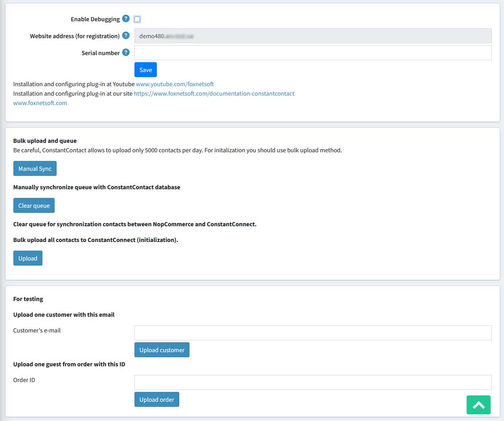Screen dimensions: 504x421
Task: Visit the www.foxnetsoft.com link
Action: pyautogui.click(x=40, y=103)
